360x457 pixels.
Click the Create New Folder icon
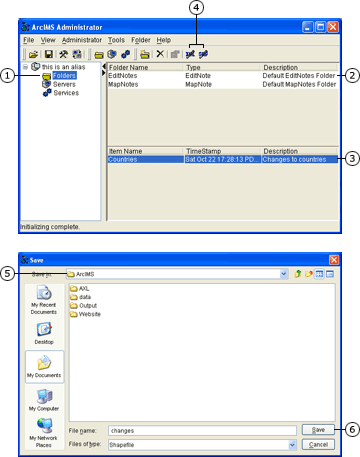(x=309, y=274)
